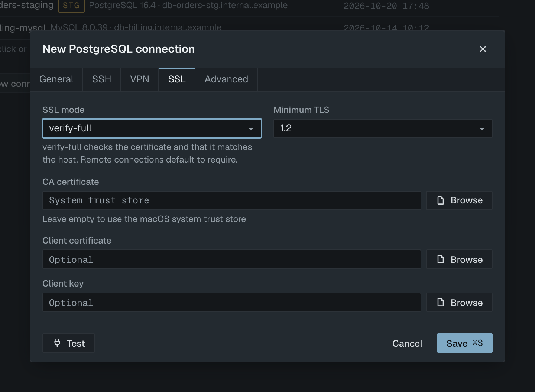Viewport: 535px width, 392px height.
Task: Click the dialog title New PostgreSQL connection
Action: coord(119,49)
